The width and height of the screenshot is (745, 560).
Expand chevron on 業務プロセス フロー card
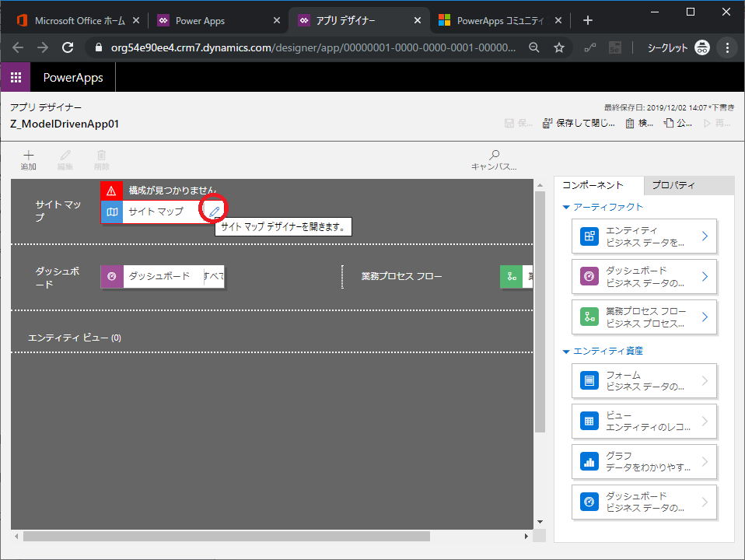click(705, 317)
